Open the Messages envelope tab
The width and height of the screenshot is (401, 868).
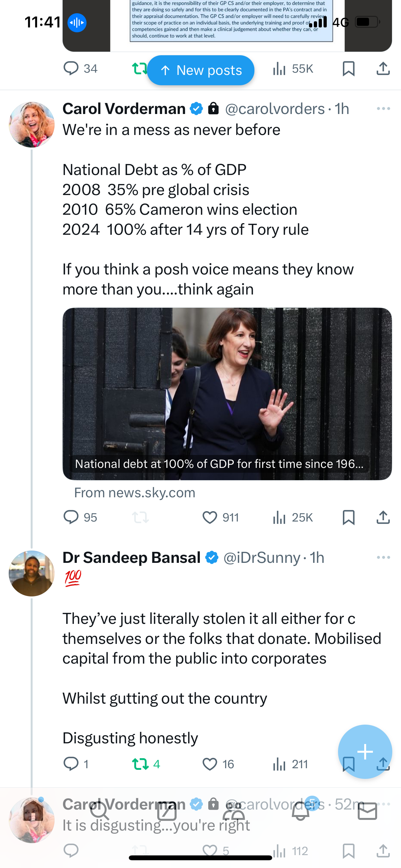367,811
